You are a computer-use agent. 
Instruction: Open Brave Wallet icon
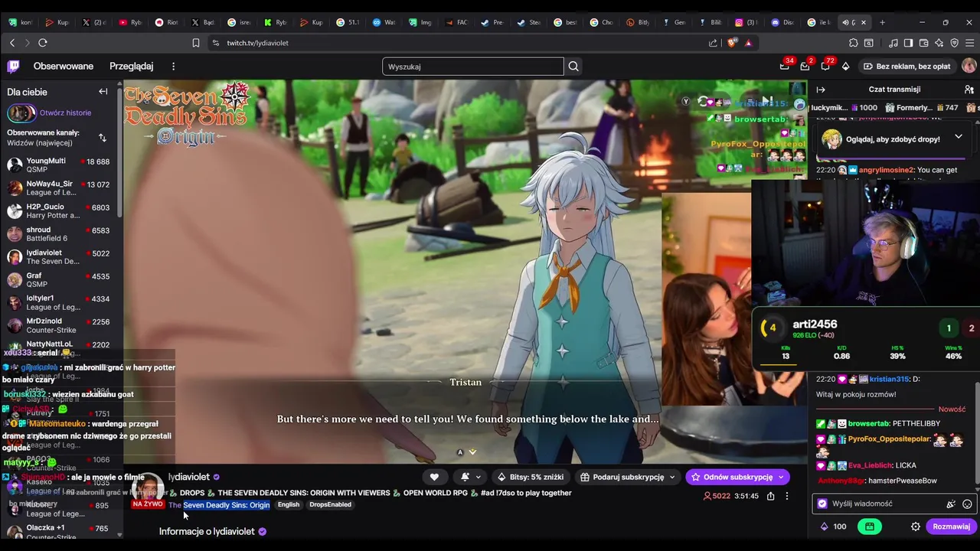(x=923, y=43)
